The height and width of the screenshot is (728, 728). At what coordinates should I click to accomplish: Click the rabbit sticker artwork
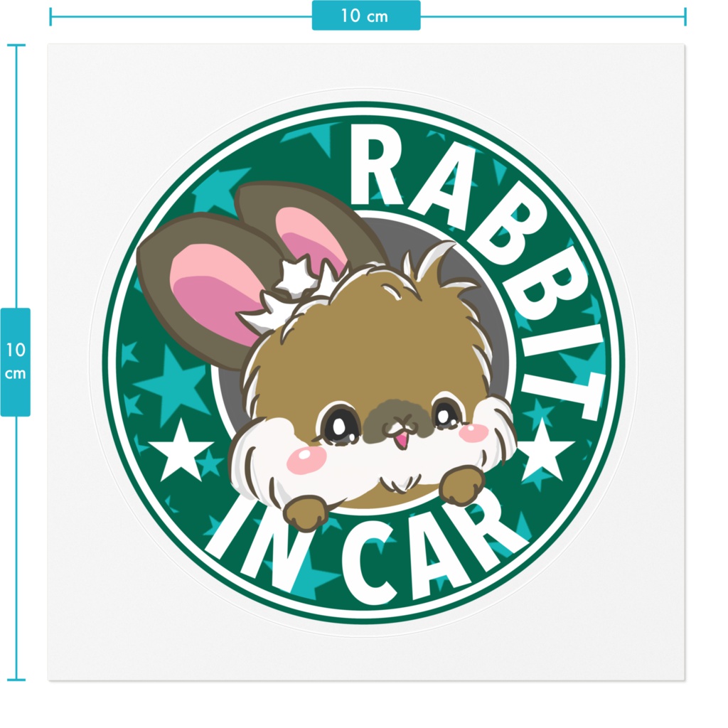click(364, 362)
